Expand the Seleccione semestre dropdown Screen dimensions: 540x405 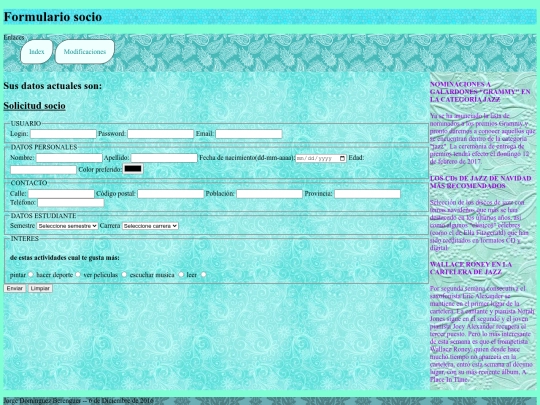point(67,226)
